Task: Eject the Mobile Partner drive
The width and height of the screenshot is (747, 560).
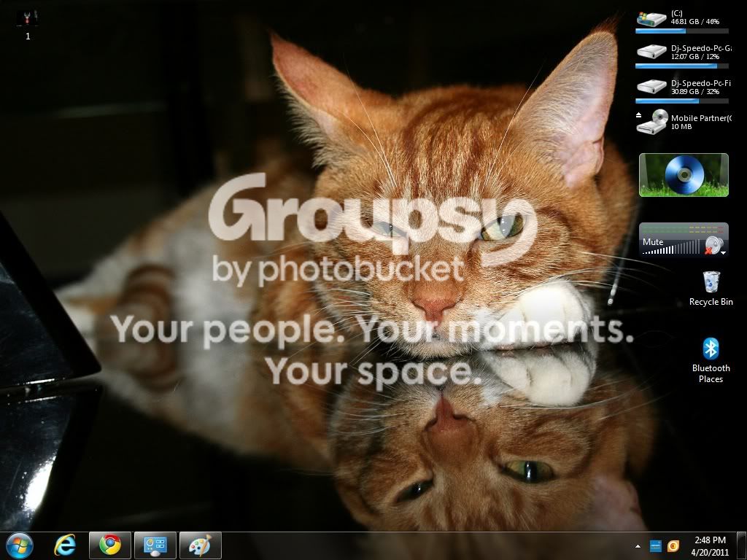Action: point(639,114)
